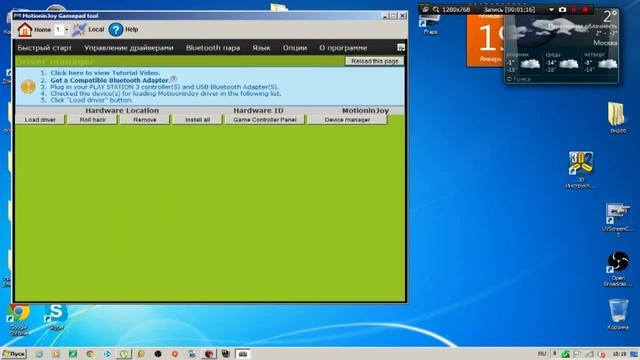
Task: Expand the recorder toolbar dropdown arrow
Action: (551, 9)
